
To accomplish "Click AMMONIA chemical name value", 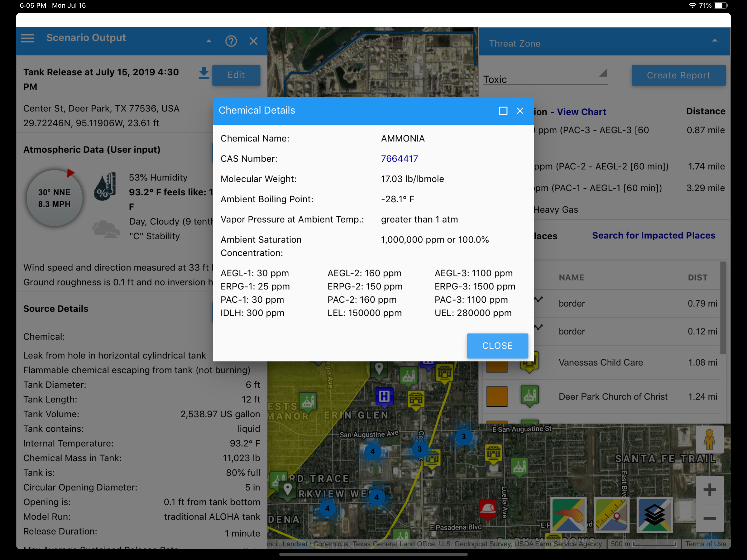I will (402, 138).
